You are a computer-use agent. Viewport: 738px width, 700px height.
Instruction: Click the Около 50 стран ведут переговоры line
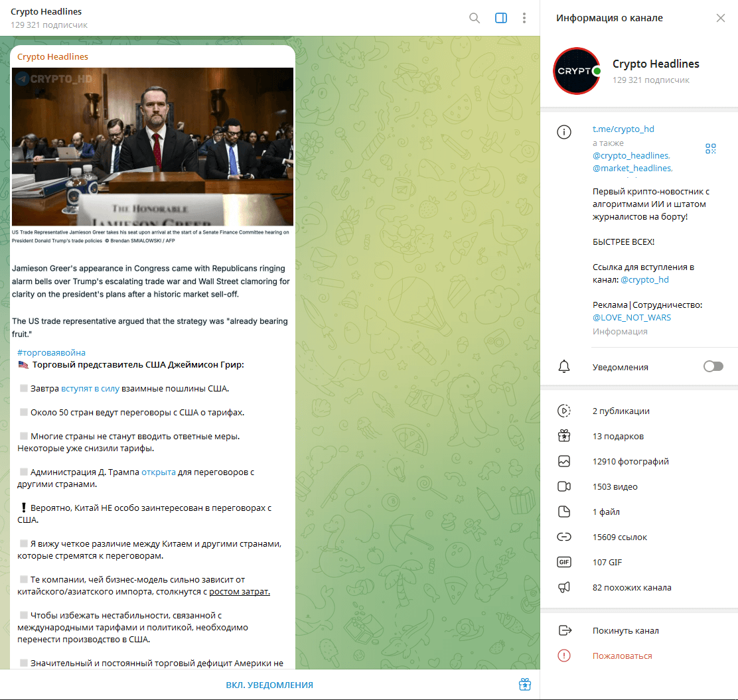coord(137,412)
